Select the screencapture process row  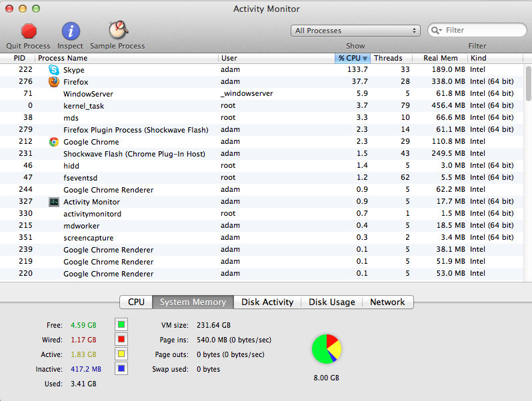coord(261,238)
